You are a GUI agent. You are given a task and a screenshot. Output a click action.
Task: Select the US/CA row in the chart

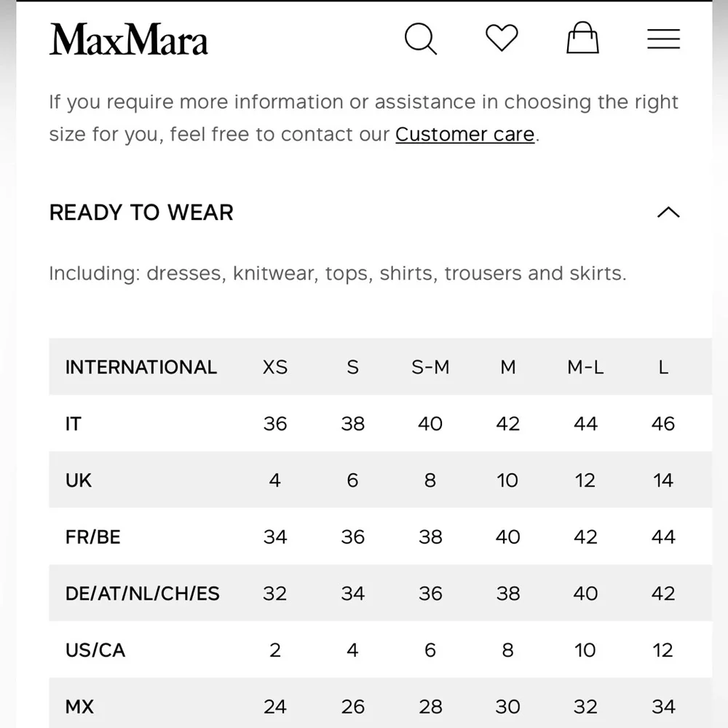point(95,650)
